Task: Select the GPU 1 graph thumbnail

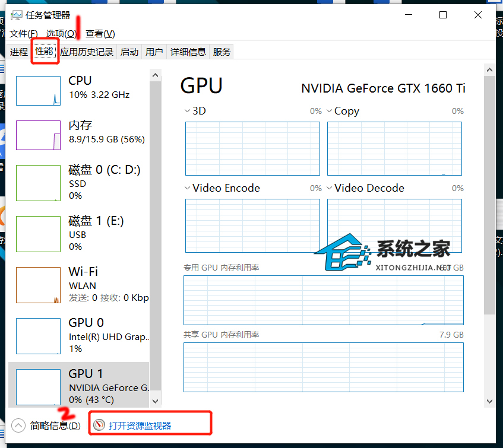Action: click(38, 387)
